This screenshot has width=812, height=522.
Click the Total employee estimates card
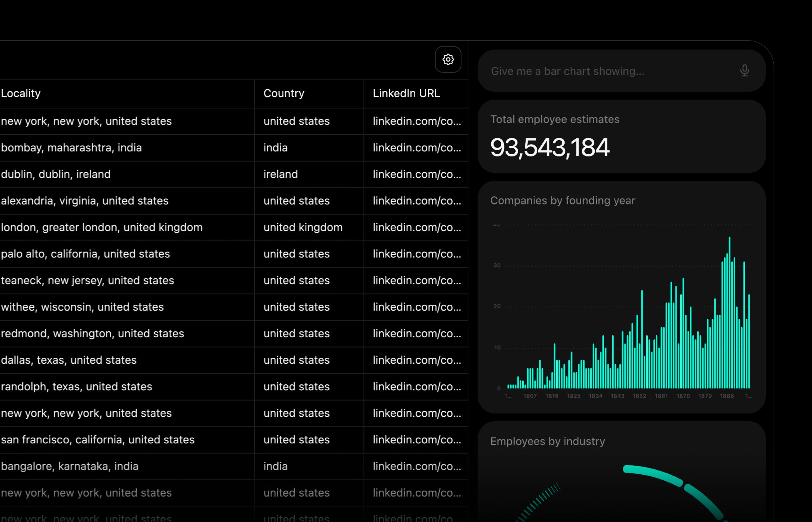coord(621,136)
